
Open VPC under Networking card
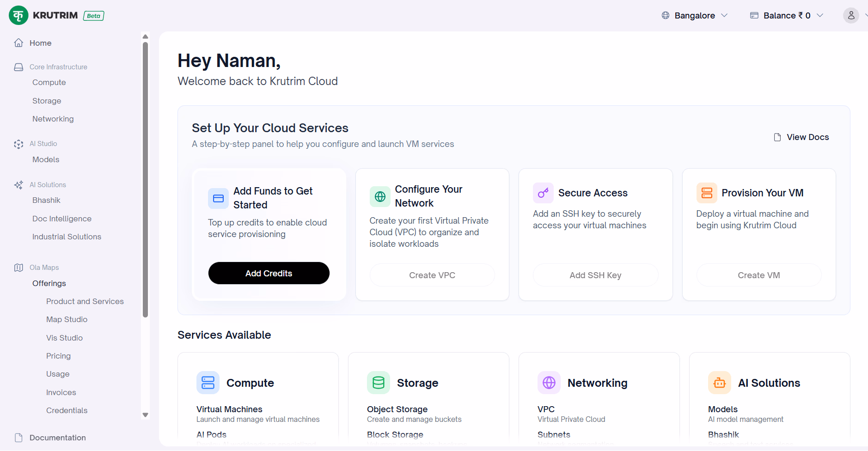click(x=546, y=409)
